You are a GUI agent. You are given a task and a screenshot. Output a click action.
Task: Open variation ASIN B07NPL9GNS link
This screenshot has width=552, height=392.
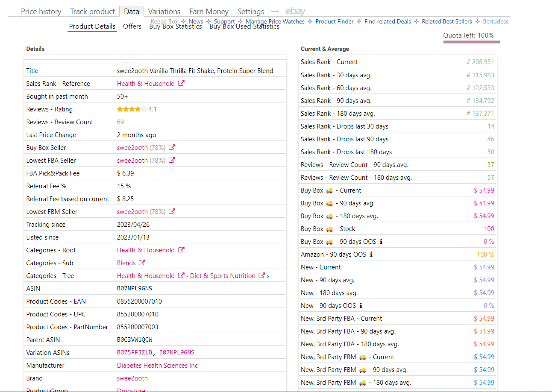[x=177, y=353]
